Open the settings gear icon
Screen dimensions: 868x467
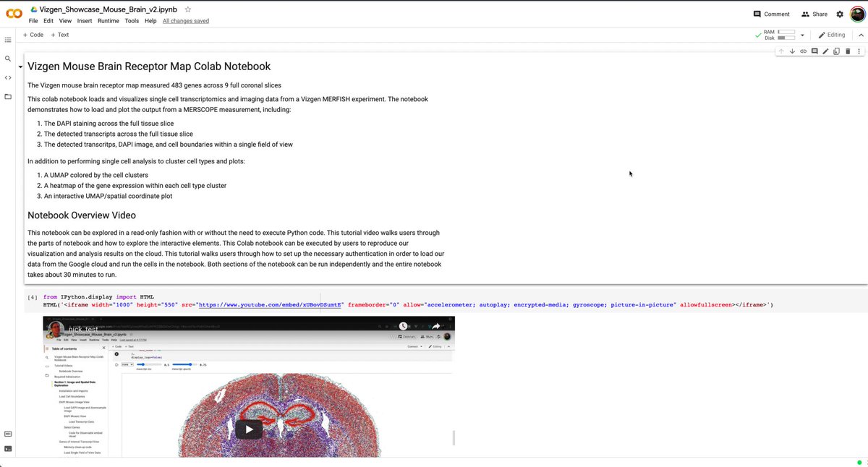click(x=840, y=14)
